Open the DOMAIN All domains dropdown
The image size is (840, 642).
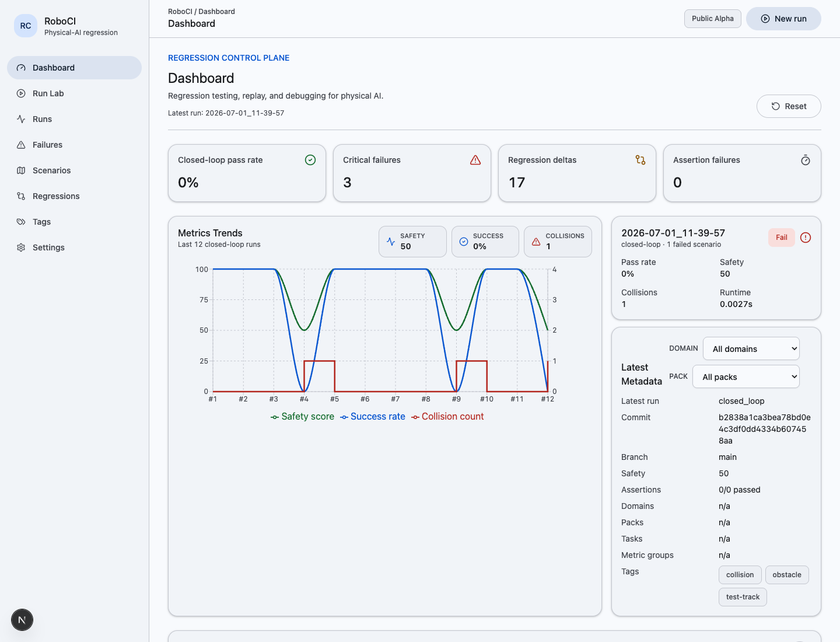point(751,349)
